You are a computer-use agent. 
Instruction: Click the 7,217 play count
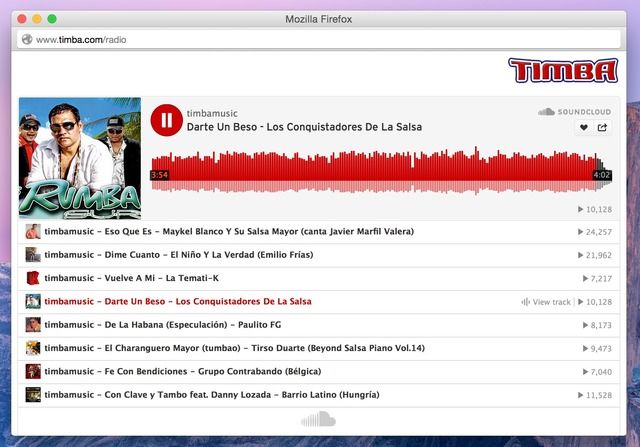(597, 278)
